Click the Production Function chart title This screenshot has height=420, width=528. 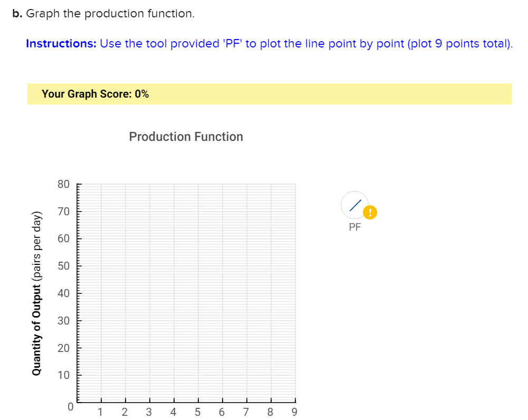click(186, 136)
